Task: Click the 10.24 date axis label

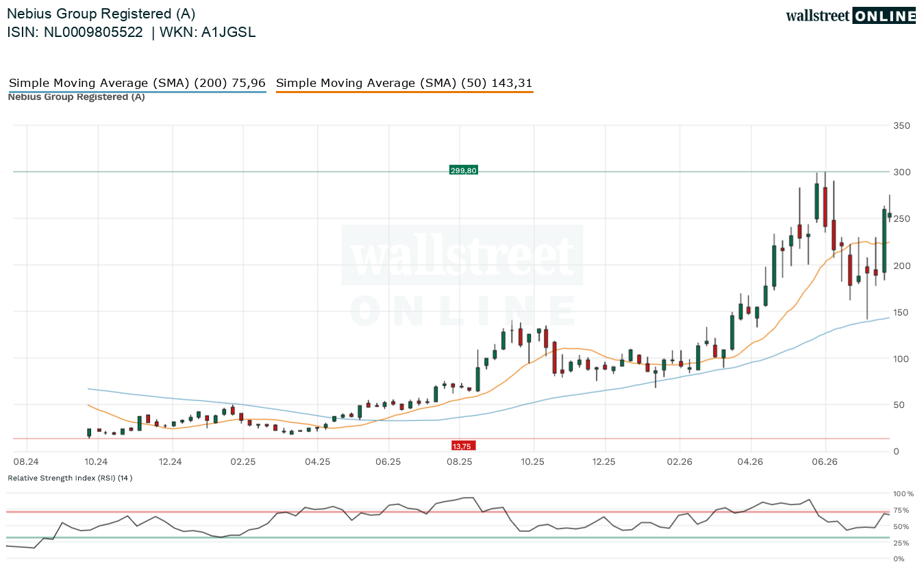Action: 97,462
